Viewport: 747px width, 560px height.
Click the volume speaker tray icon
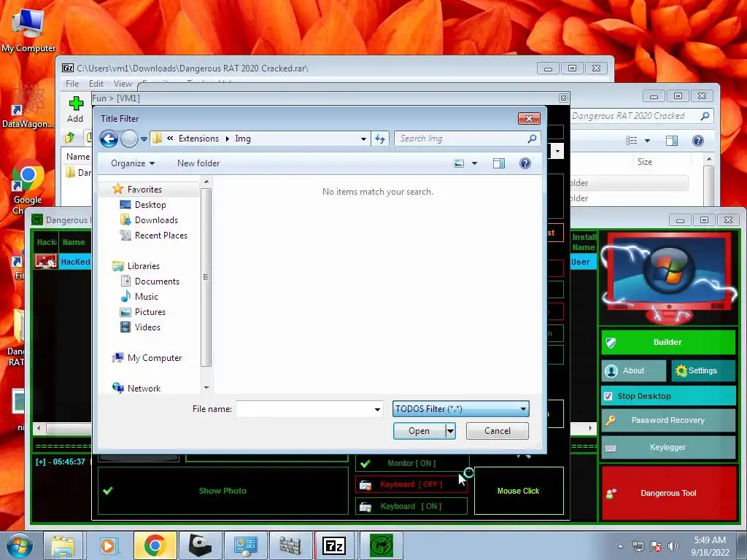(x=673, y=546)
